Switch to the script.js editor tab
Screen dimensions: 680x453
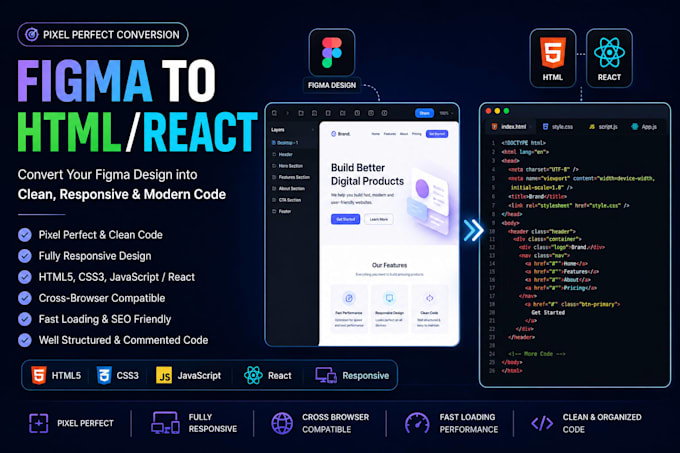pyautogui.click(x=603, y=127)
